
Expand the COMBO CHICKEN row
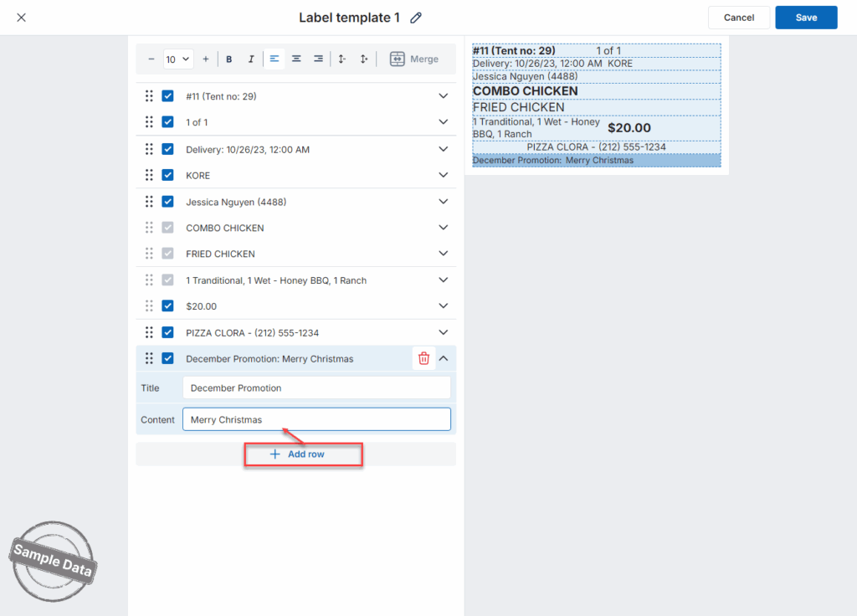point(444,228)
